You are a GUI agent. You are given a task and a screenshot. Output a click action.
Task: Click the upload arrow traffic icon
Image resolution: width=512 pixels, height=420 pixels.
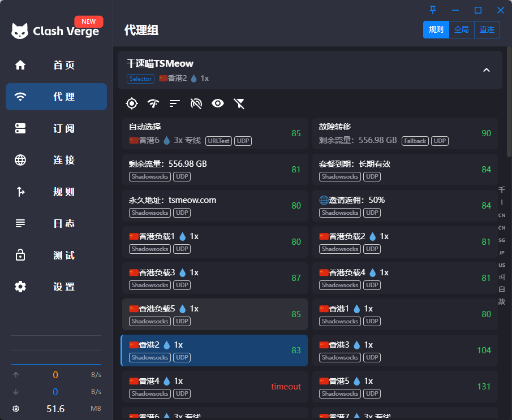tap(16, 375)
